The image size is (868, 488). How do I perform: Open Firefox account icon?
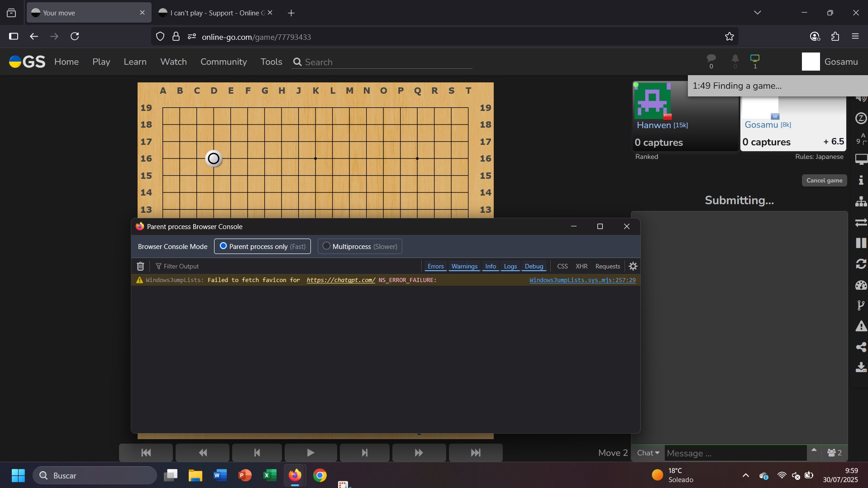click(815, 37)
